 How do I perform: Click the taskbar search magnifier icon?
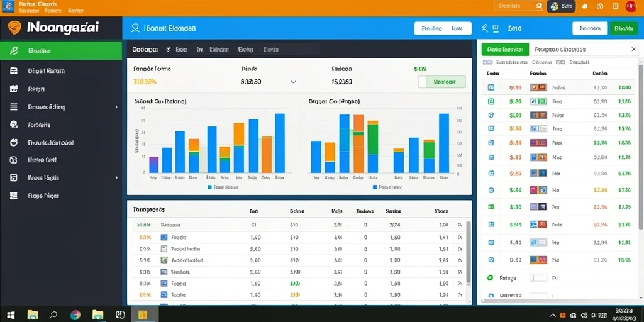[x=53, y=315]
